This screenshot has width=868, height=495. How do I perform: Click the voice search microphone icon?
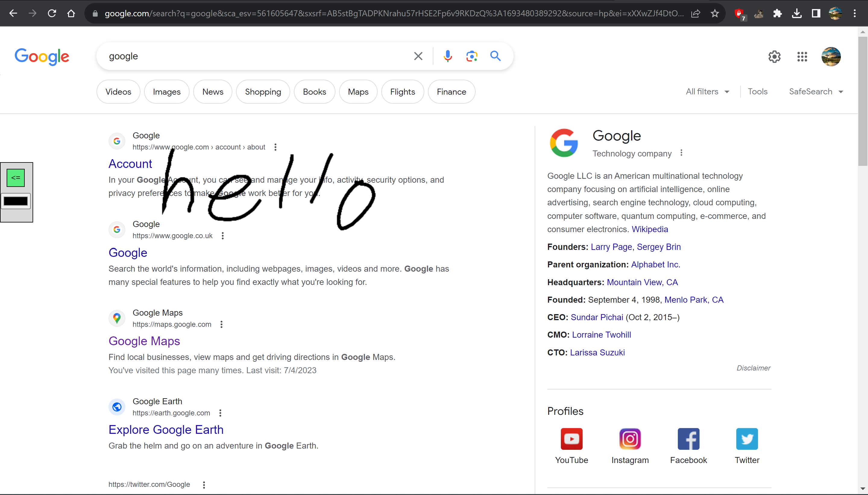(x=448, y=56)
